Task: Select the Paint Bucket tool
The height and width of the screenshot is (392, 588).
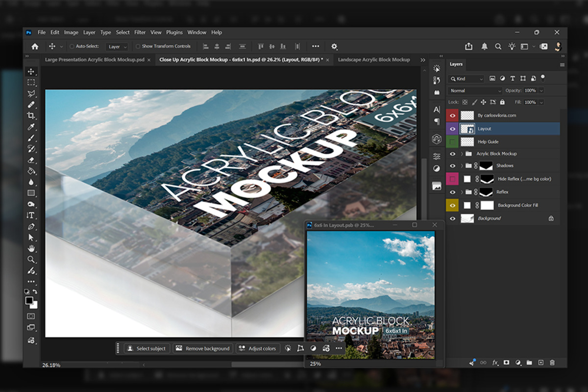Action: pos(31,171)
